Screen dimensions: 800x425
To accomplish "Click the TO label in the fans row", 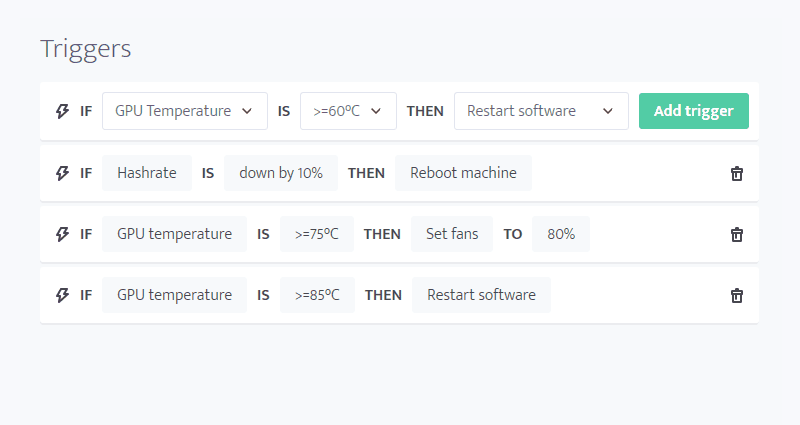I will click(x=513, y=234).
